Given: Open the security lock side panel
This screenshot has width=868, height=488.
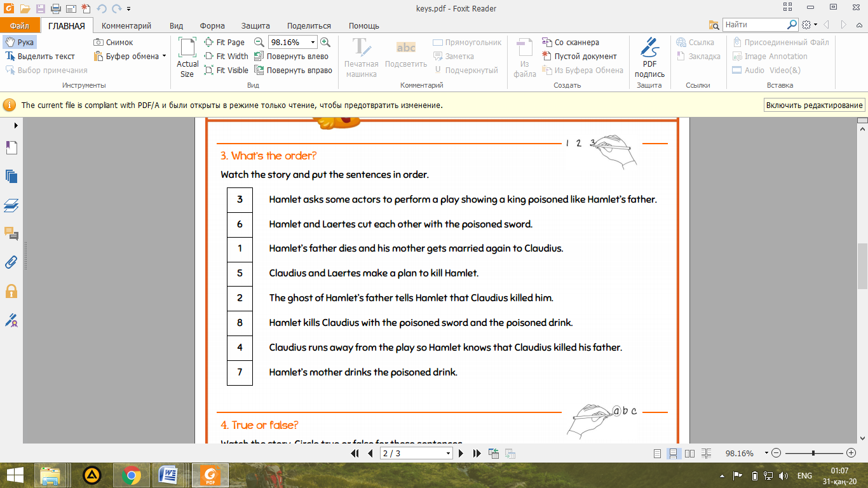Looking at the screenshot, I should point(11,291).
